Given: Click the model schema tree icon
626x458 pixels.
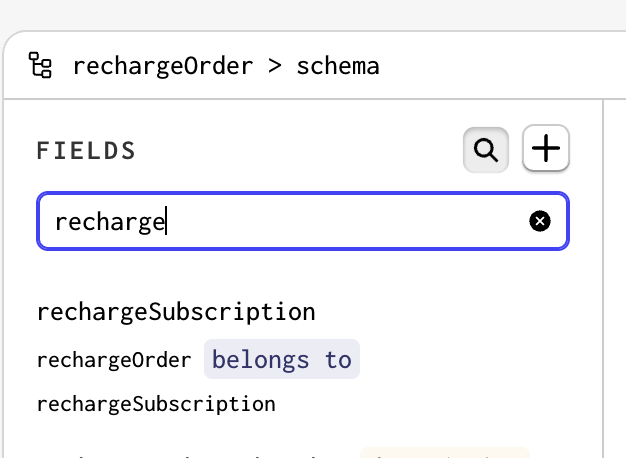Looking at the screenshot, I should point(40,65).
